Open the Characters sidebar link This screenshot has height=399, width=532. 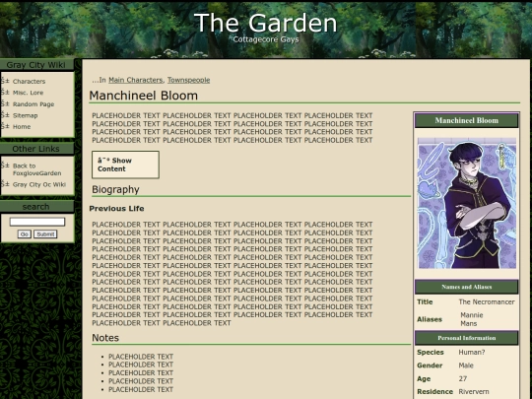click(29, 82)
